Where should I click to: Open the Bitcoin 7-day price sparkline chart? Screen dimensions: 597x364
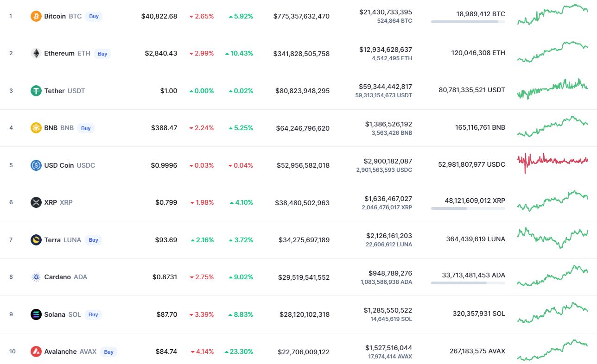[x=553, y=14]
